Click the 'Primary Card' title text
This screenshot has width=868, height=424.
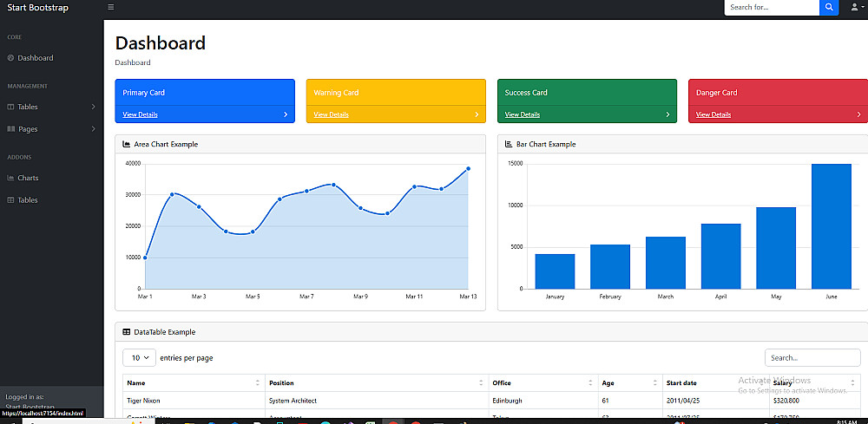[144, 93]
